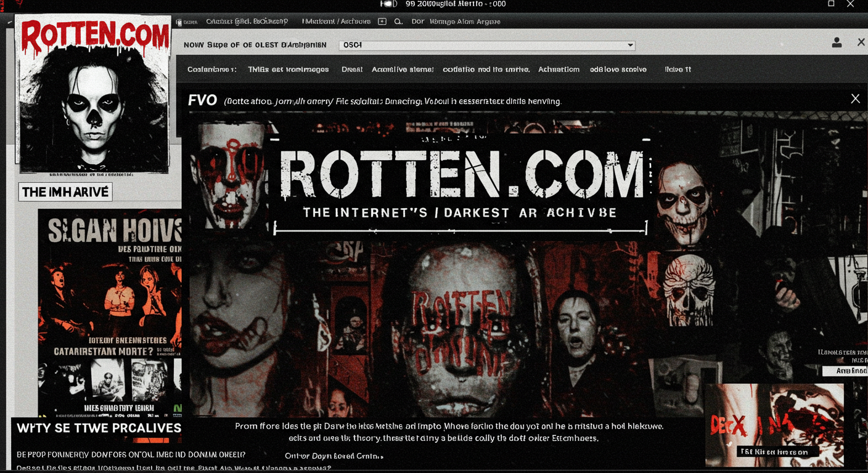The height and width of the screenshot is (473, 868).
Task: Switch to the "Acamtive sieme" tab
Action: (403, 70)
